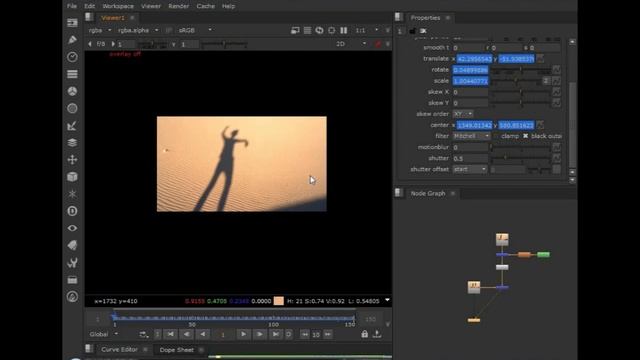Open the ToolSets wrench icon
The width and height of the screenshot is (640, 360).
(72, 262)
